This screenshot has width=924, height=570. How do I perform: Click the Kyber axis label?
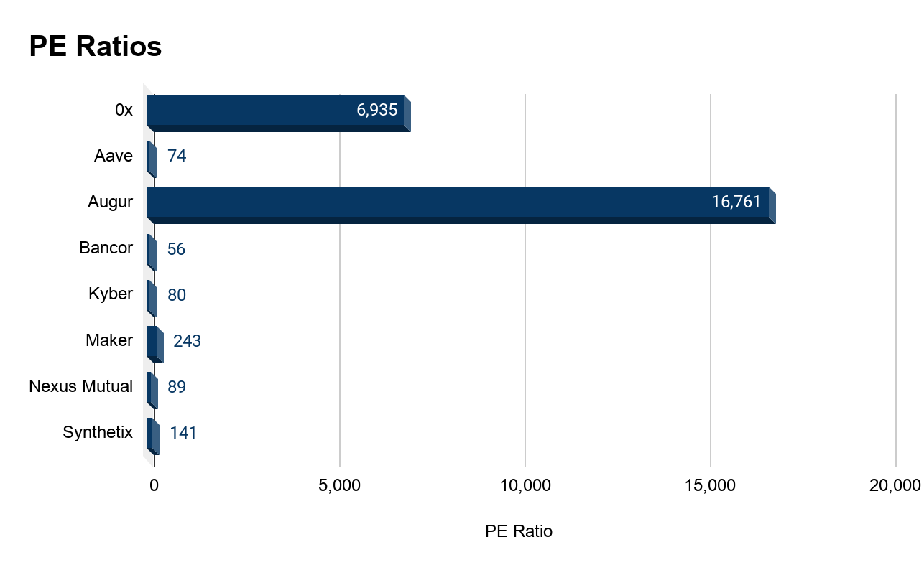click(111, 294)
